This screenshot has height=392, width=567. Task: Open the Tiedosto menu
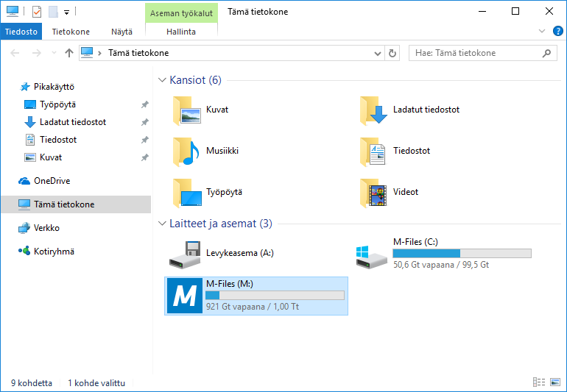pyautogui.click(x=21, y=32)
